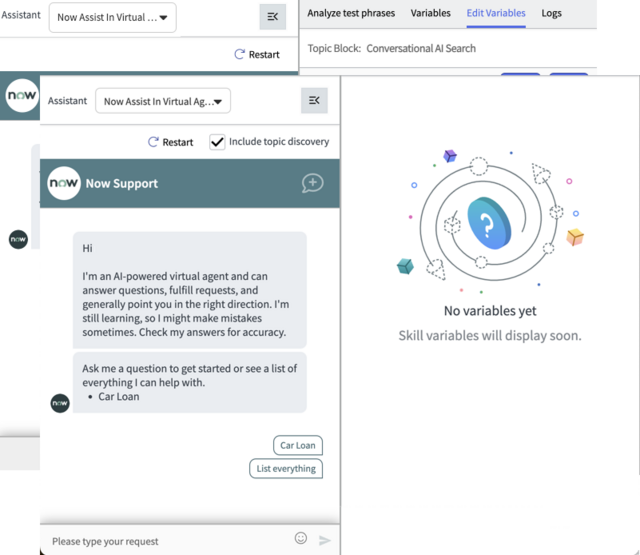Click the now logo circle beside the Assistant label
Screen dimensions: 640x555
coord(22,95)
